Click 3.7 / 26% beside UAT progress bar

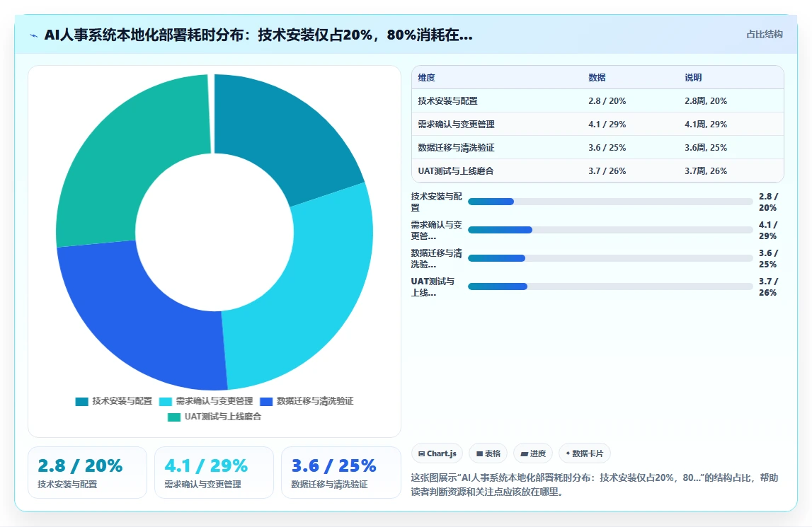(768, 286)
